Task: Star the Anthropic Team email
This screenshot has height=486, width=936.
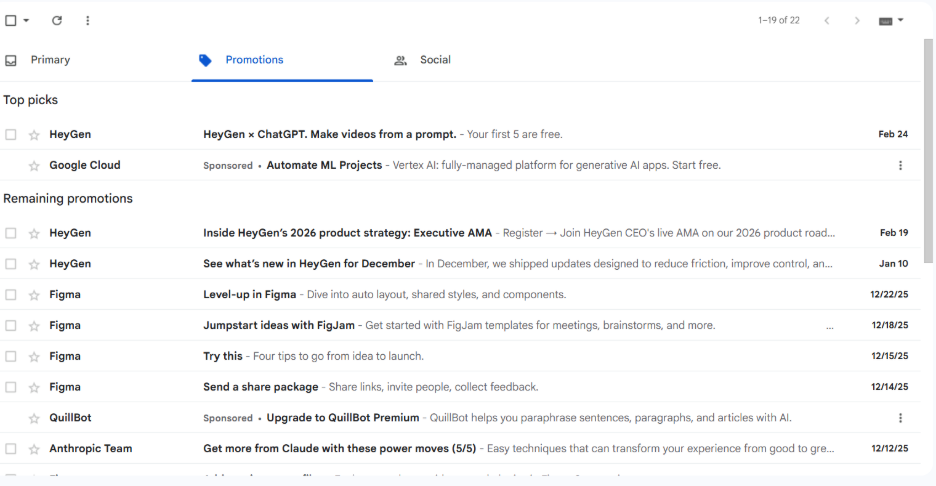Action: pyautogui.click(x=34, y=449)
